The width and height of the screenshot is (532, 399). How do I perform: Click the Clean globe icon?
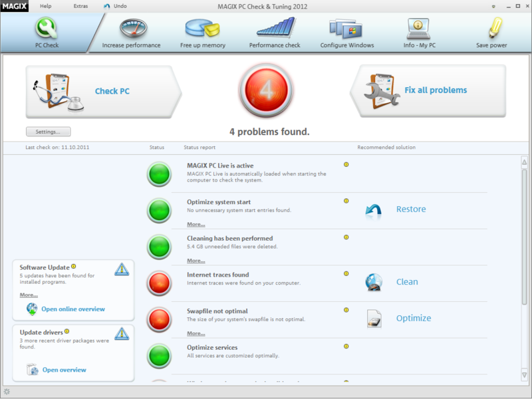pyautogui.click(x=374, y=282)
